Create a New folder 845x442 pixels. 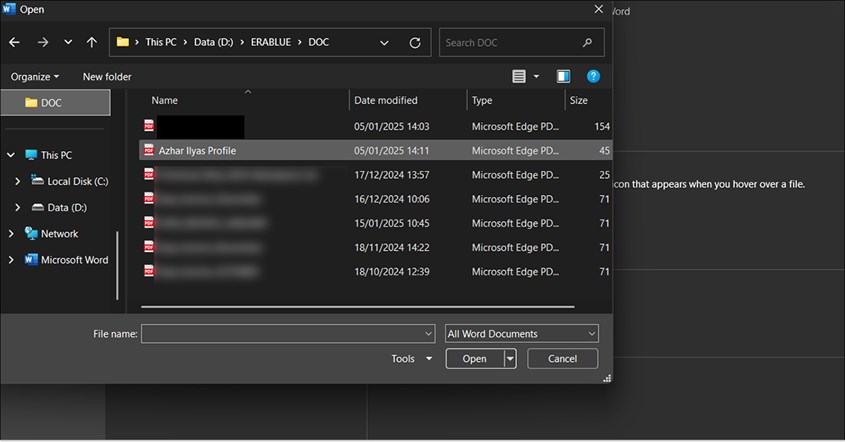point(107,77)
